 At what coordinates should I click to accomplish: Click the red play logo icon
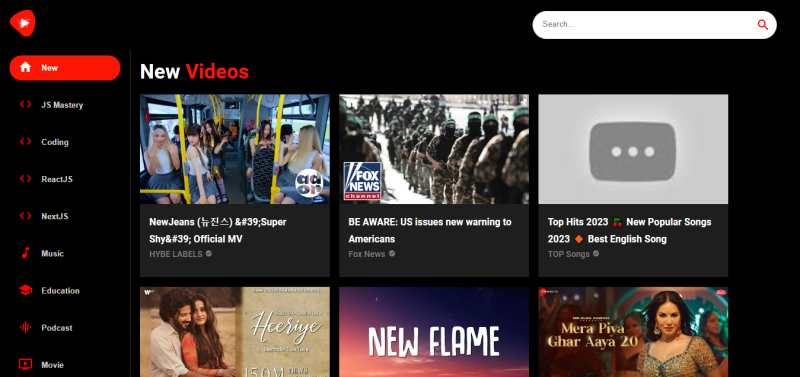point(22,23)
